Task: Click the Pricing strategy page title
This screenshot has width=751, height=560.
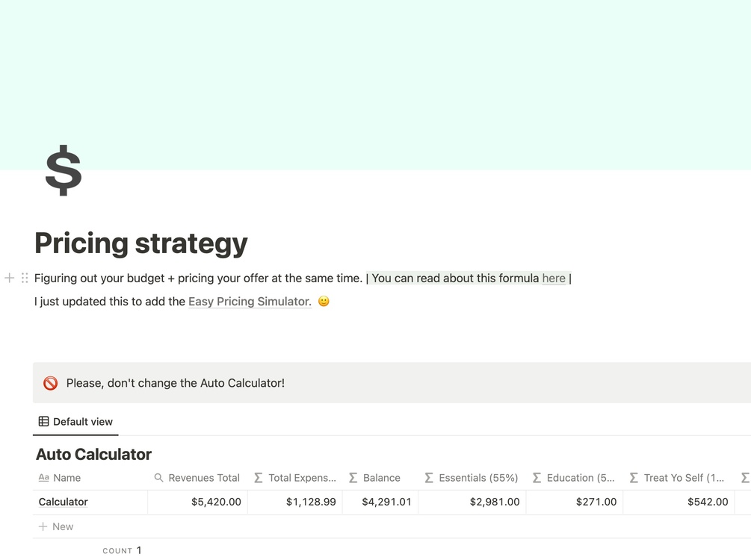Action: pyautogui.click(x=141, y=243)
